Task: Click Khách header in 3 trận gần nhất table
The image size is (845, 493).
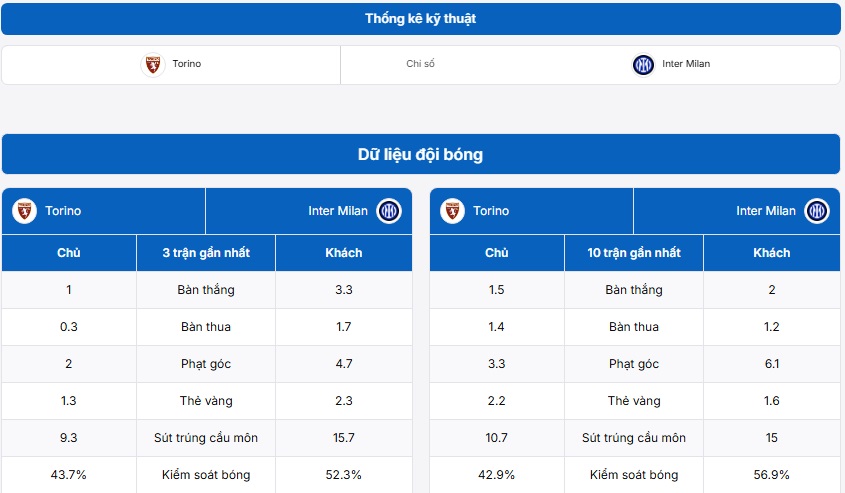Action: click(344, 253)
